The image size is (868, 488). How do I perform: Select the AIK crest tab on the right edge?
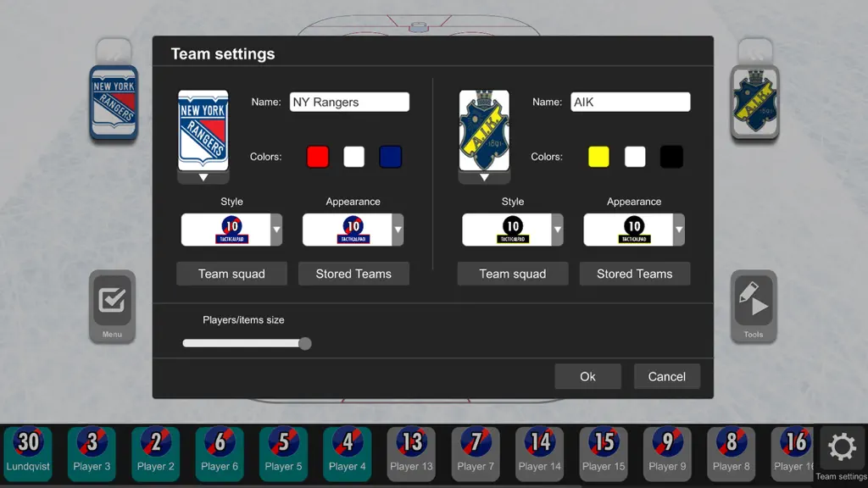pos(754,102)
